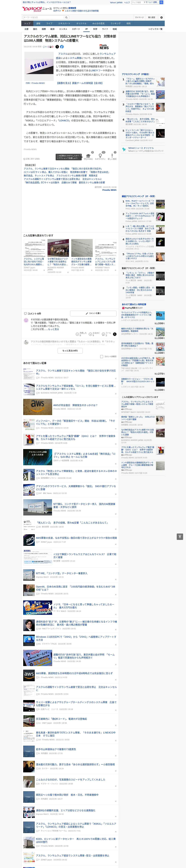
Task: Click the ログイン link
Action: point(57,11)
